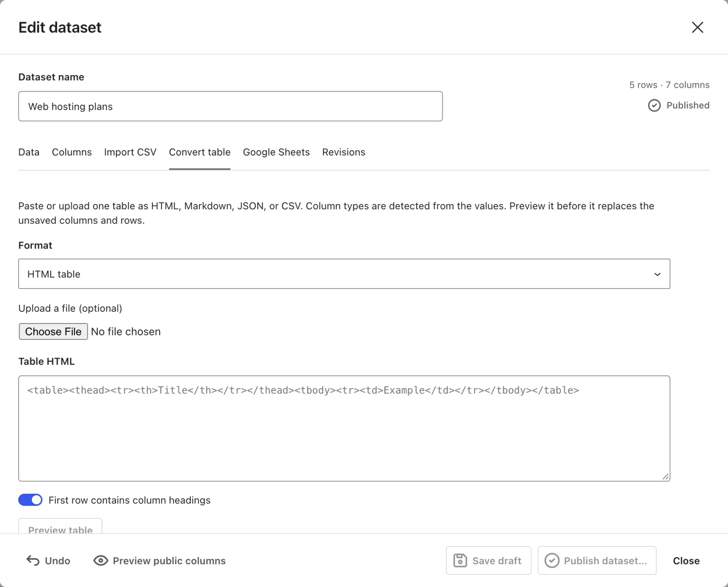
Task: Click the eye icon for public columns preview
Action: pos(101,561)
